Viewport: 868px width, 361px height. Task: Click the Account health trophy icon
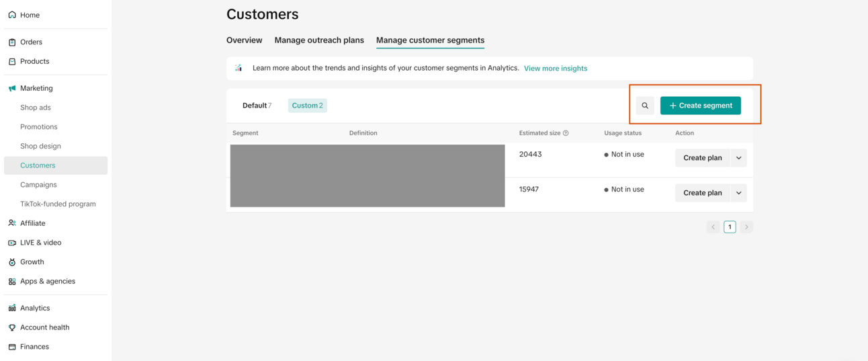pos(12,327)
